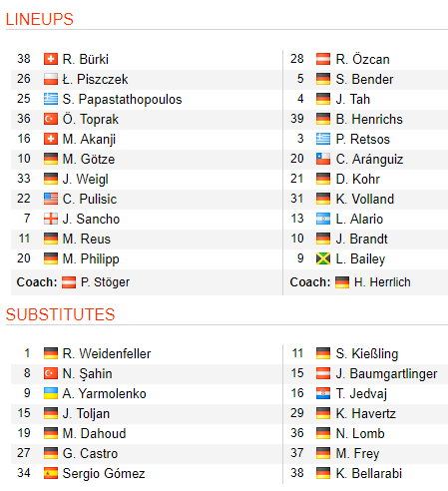Click the Argentina flag beside L. Alario
448x491 pixels.
[323, 219]
